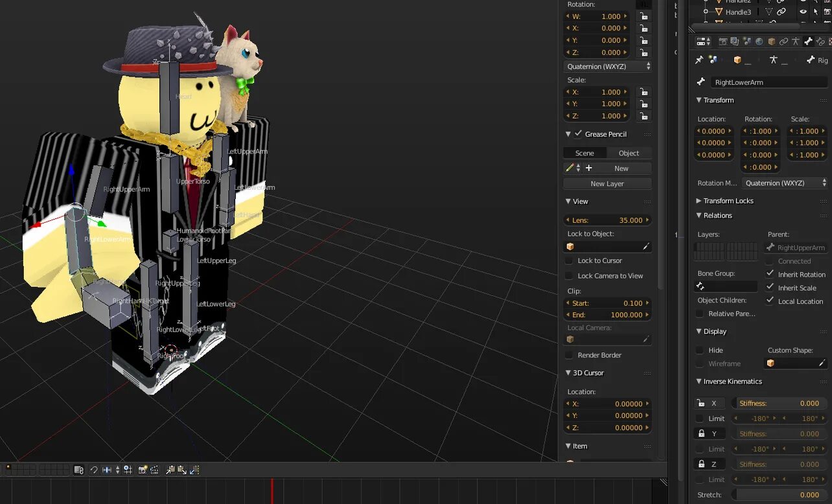Open the Object Constraints properties tab
This screenshot has height=504, width=832.
[x=783, y=41]
